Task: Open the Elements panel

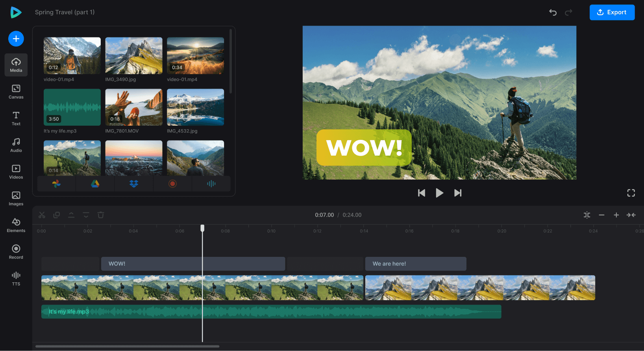Action: coord(16,225)
